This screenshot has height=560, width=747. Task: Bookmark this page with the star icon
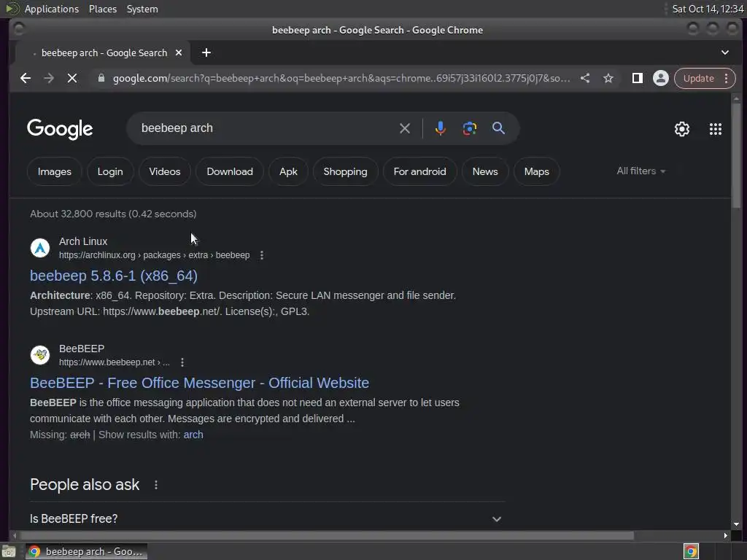[608, 78]
